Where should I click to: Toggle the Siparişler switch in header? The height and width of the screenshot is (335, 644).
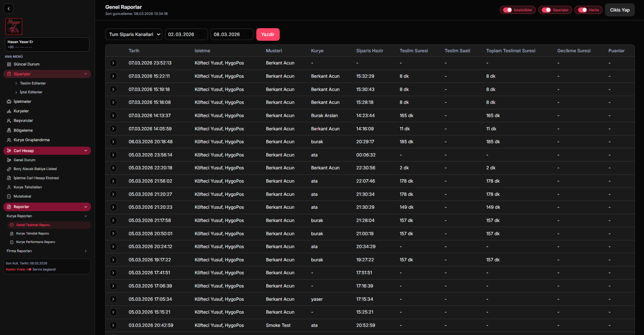(546, 10)
